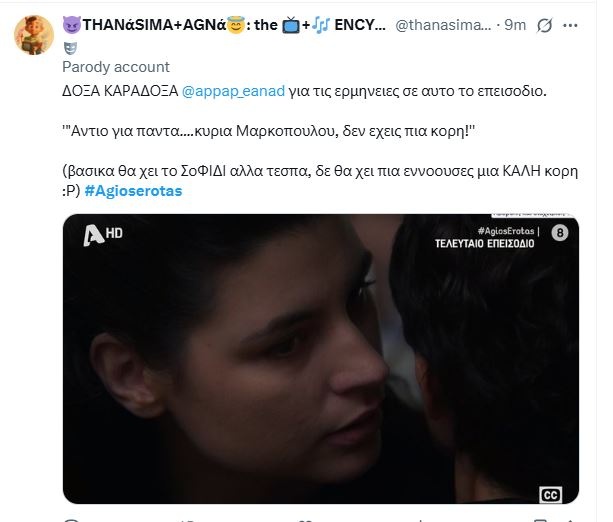Click the devil emoji in display name
The height and width of the screenshot is (522, 613).
[x=72, y=25]
